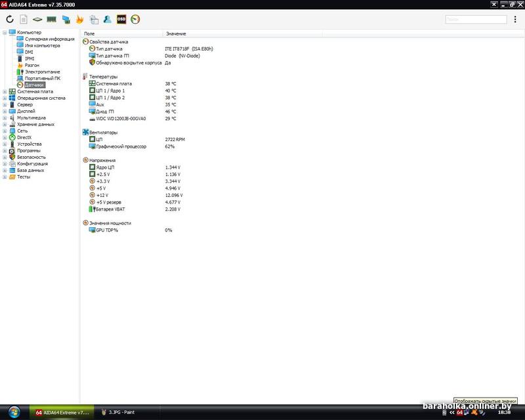Expand the Сеть tree node
Screen dimensions: 525x420
click(x=5, y=131)
